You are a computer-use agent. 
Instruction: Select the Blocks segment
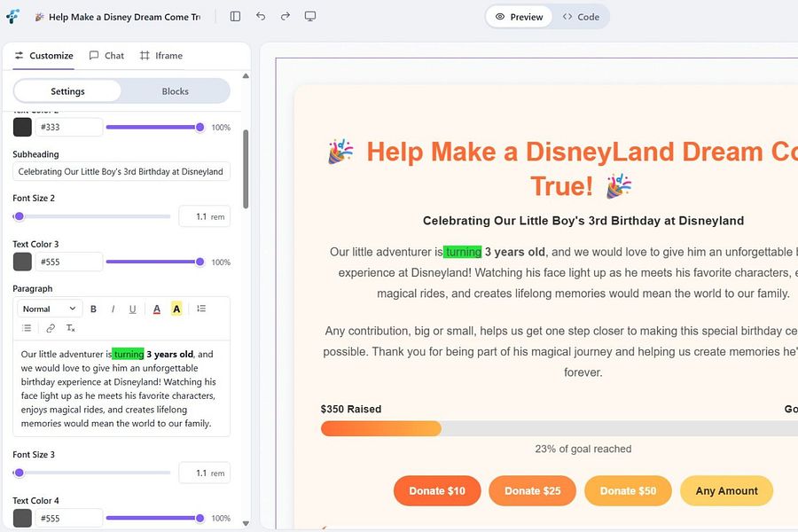(x=175, y=91)
